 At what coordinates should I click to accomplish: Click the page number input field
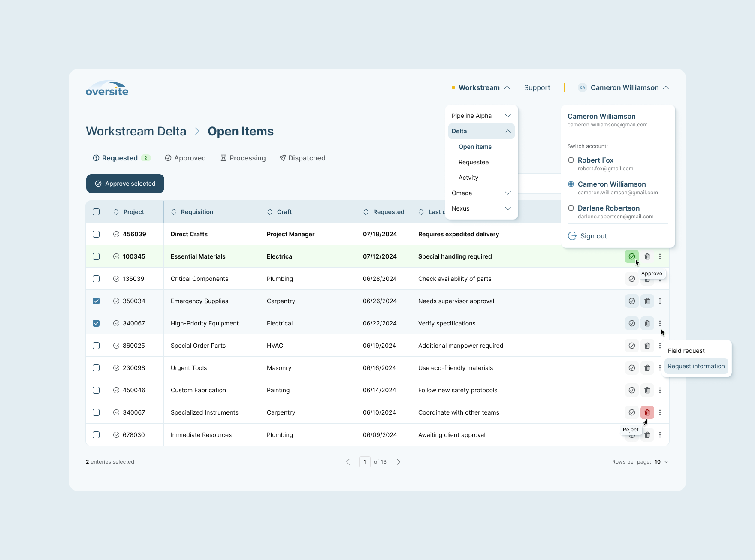point(365,462)
